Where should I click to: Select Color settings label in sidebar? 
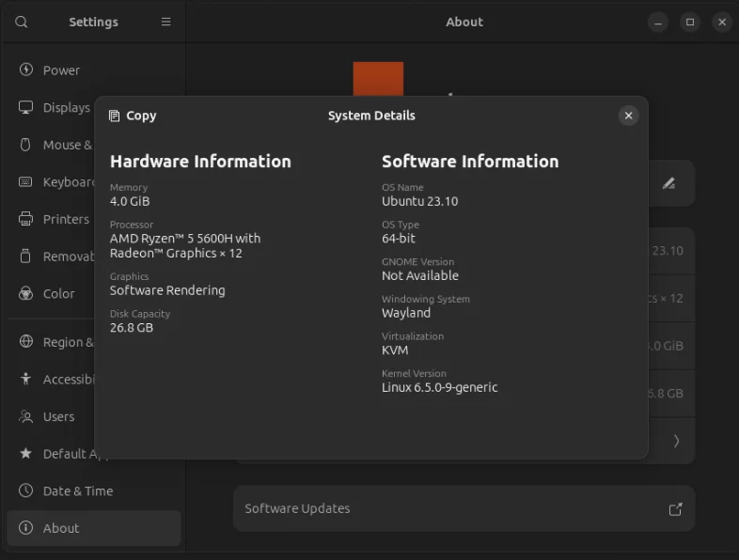[x=59, y=294]
